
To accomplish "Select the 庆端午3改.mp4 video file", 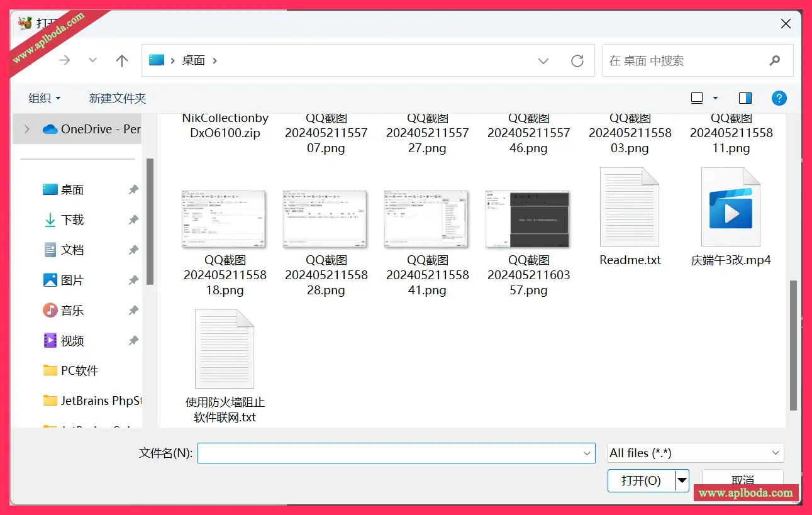I will click(730, 208).
